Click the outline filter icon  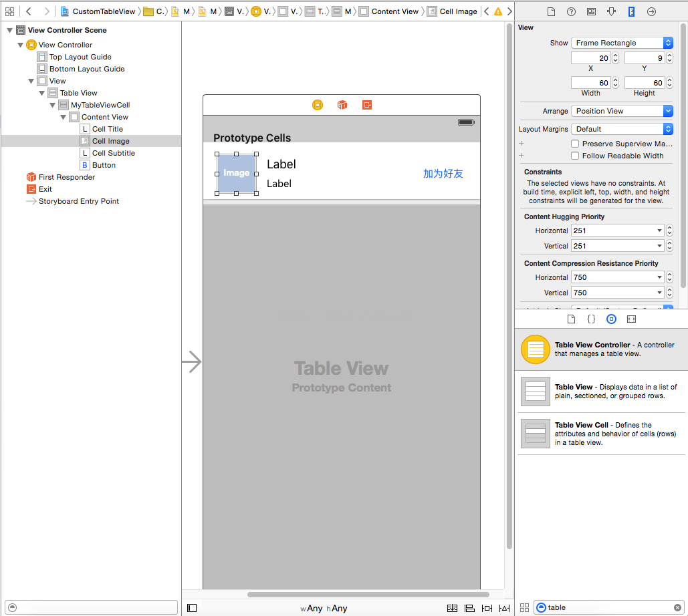[x=12, y=607]
